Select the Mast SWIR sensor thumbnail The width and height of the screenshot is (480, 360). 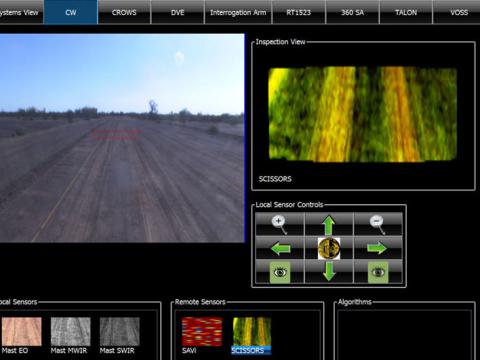pyautogui.click(x=119, y=331)
